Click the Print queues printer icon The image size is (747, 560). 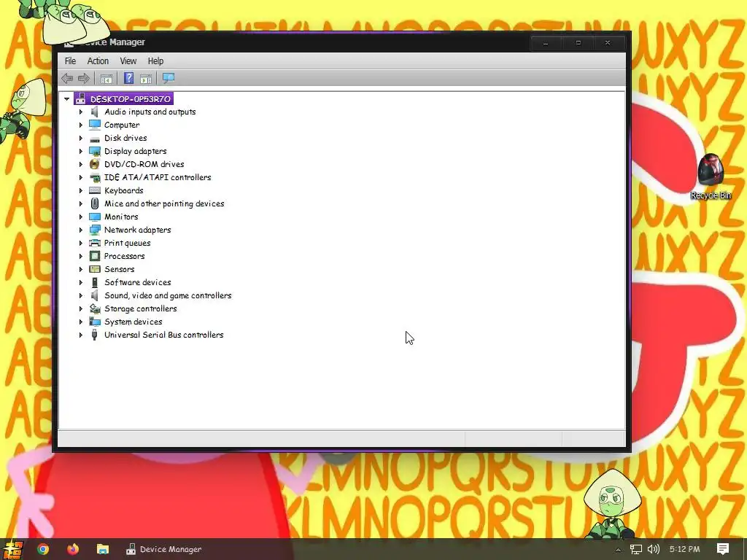tap(95, 243)
